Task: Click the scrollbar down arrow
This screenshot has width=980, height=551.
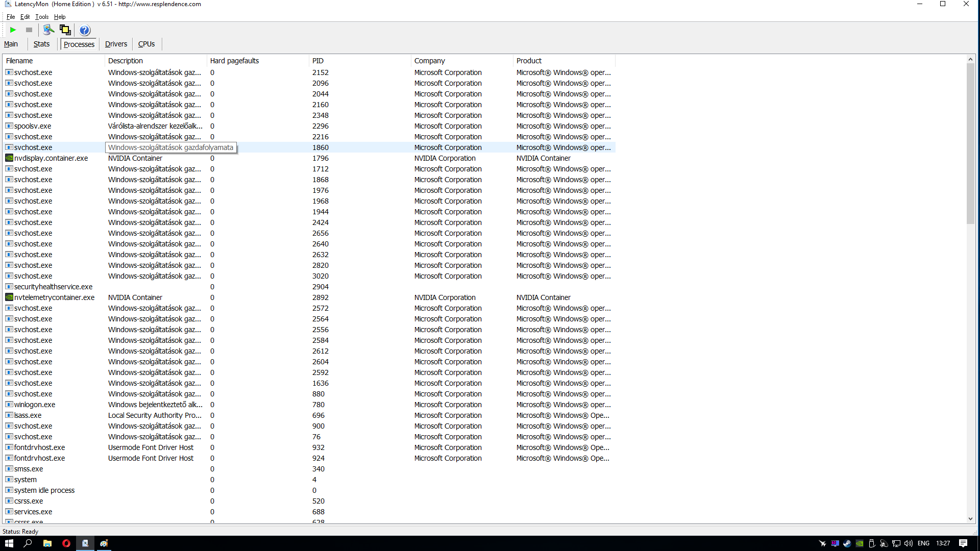Action: (970, 519)
